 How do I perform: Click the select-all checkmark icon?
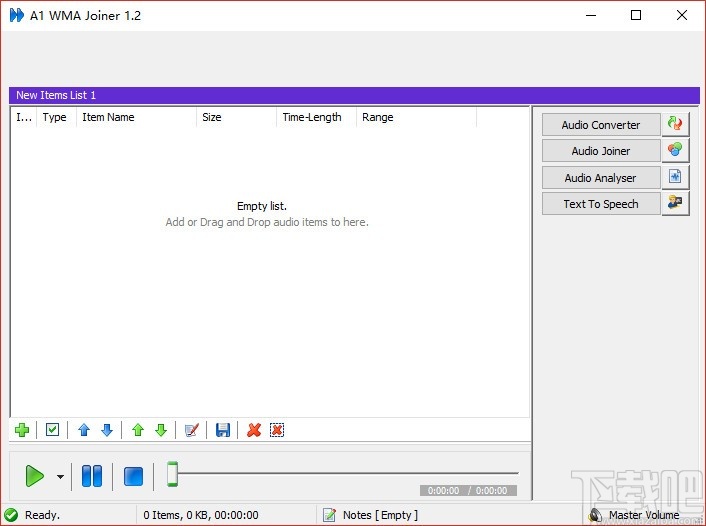tap(52, 430)
